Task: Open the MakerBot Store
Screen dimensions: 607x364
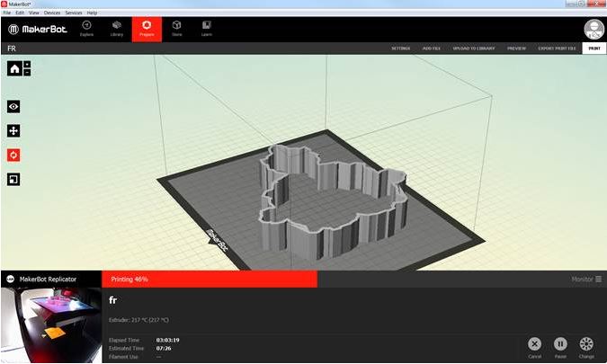Action: pyautogui.click(x=177, y=29)
